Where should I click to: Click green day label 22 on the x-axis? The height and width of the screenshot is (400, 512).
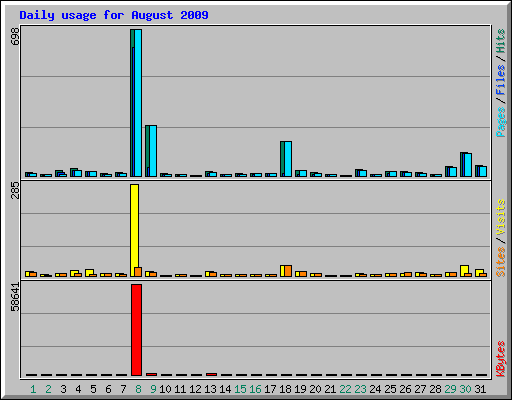tap(345, 389)
